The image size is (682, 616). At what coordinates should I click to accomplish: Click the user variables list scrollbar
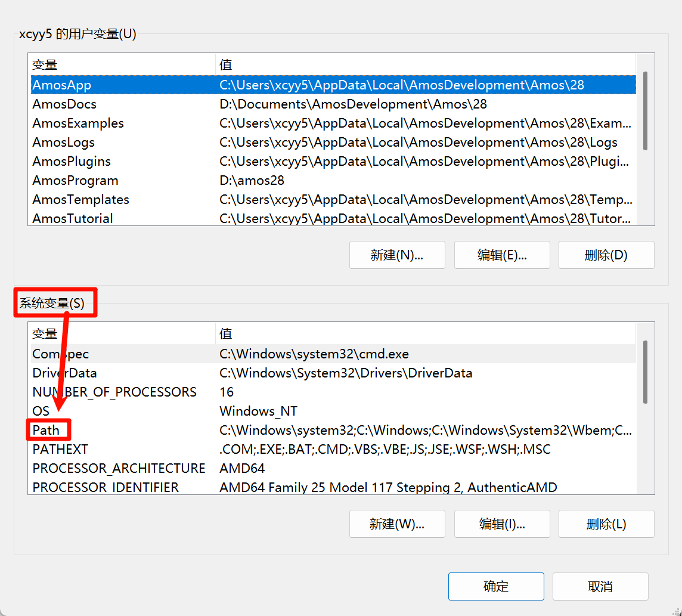[645, 111]
